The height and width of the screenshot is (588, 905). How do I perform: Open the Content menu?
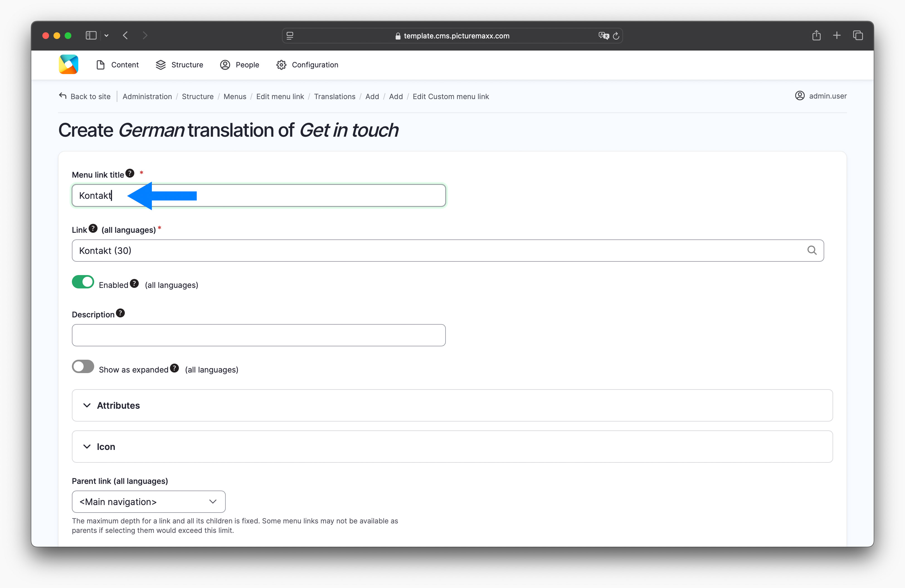coord(117,65)
